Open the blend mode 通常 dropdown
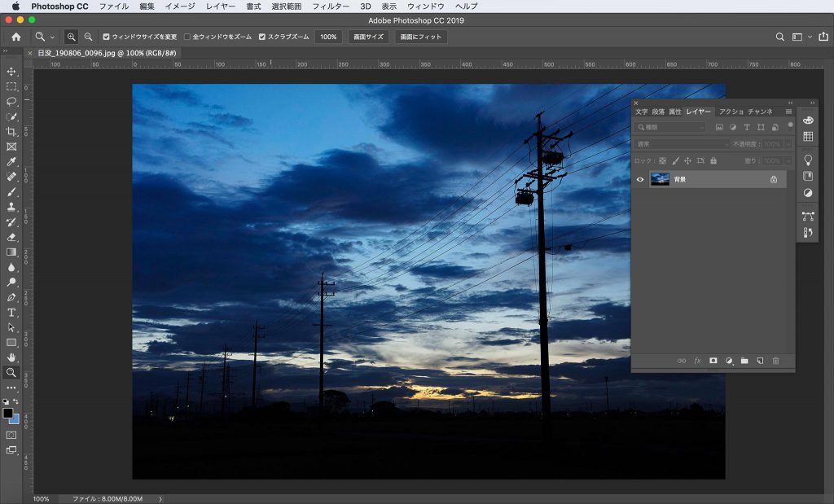Image resolution: width=834 pixels, height=504 pixels. click(683, 144)
